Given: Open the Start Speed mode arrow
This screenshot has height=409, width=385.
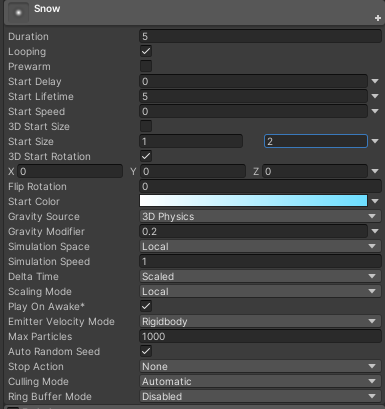Looking at the screenshot, I should [x=375, y=111].
